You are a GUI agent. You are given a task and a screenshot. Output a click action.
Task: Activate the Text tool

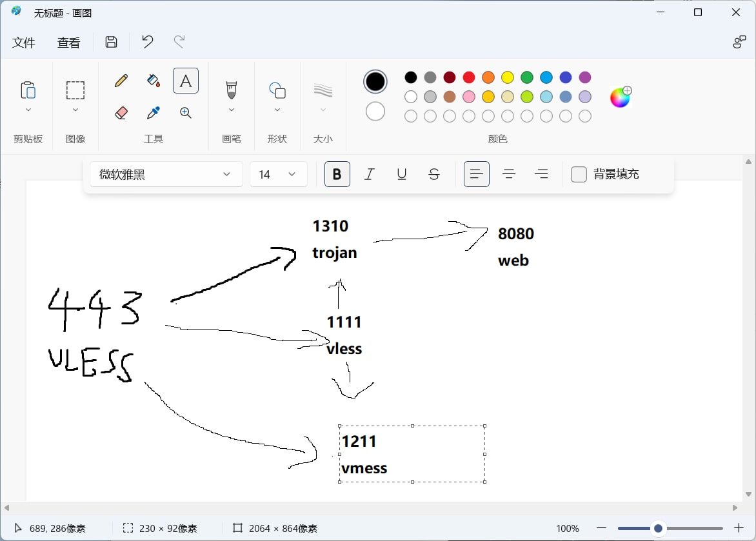click(x=186, y=81)
